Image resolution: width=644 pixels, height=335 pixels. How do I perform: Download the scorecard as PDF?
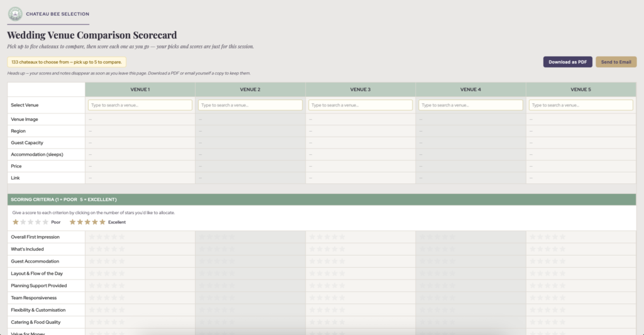click(568, 62)
